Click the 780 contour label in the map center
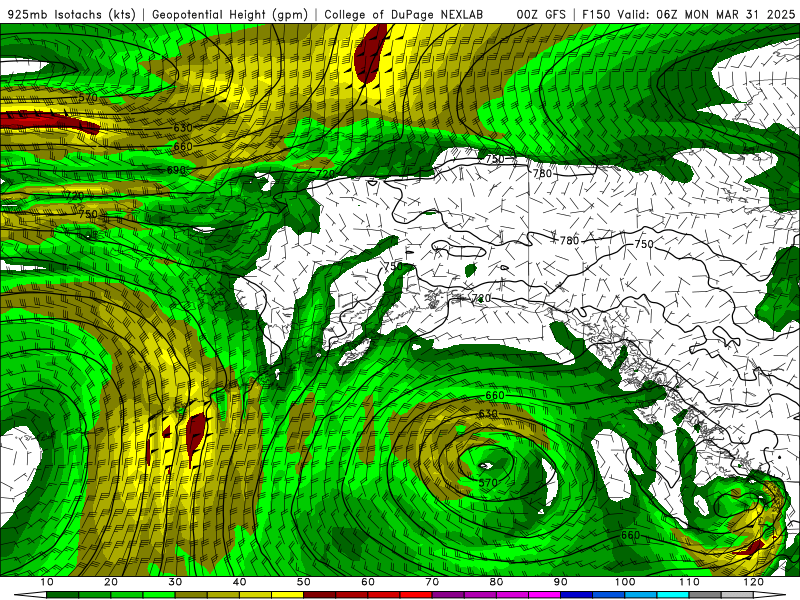This screenshot has height=600, width=800. [569, 240]
